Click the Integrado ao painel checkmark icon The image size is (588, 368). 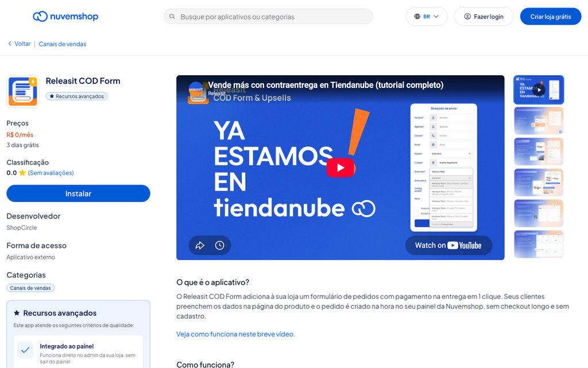25,350
